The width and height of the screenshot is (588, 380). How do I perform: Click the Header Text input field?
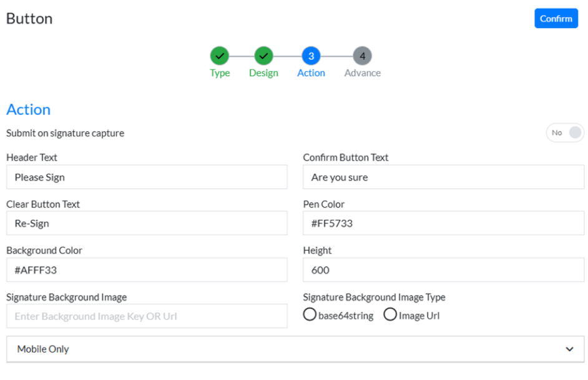(147, 177)
